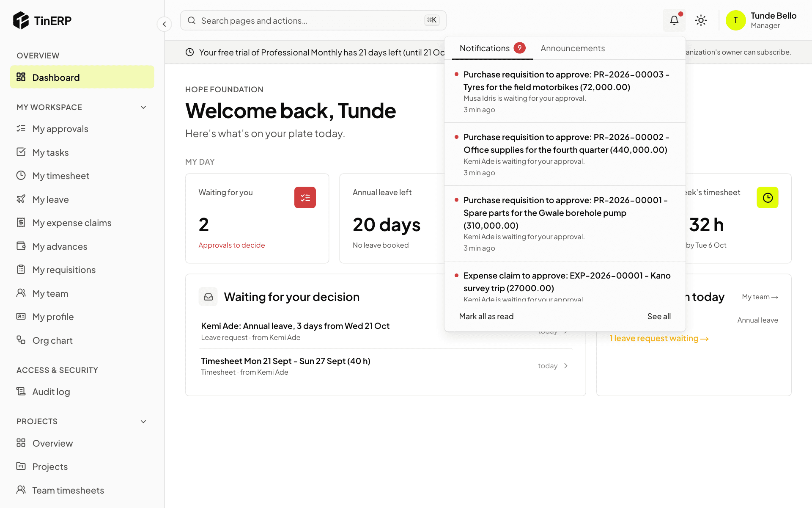The height and width of the screenshot is (508, 812).
Task: Select the Notifications tab
Action: (492, 48)
